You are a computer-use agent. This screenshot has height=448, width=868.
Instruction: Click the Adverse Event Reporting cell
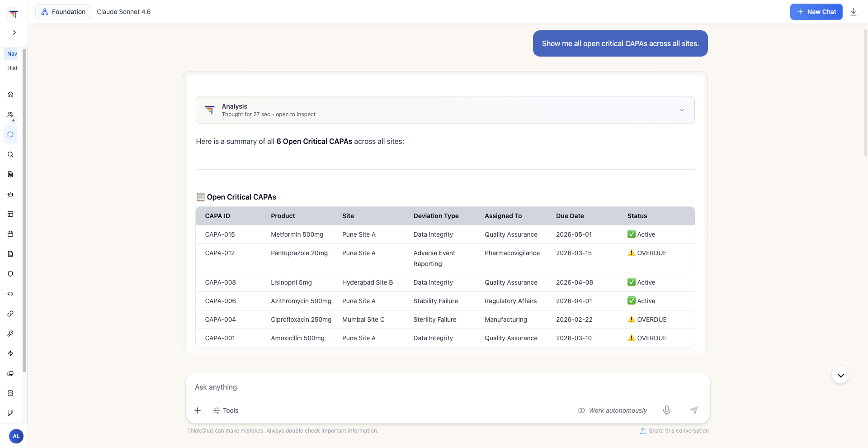[434, 258]
